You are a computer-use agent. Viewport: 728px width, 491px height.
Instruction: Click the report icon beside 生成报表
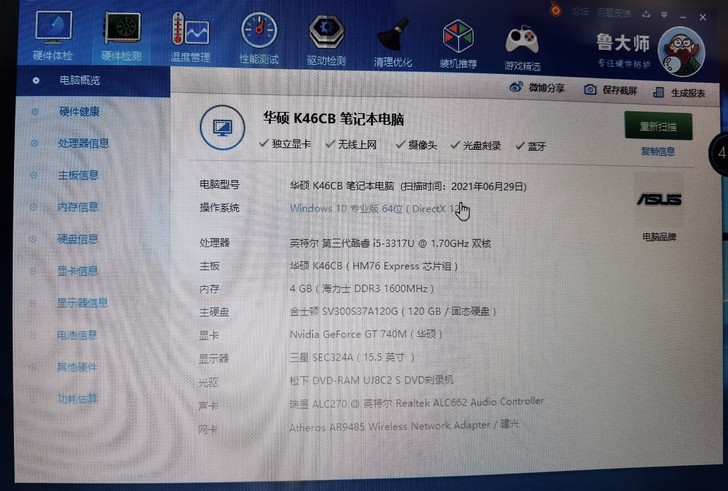pyautogui.click(x=658, y=92)
